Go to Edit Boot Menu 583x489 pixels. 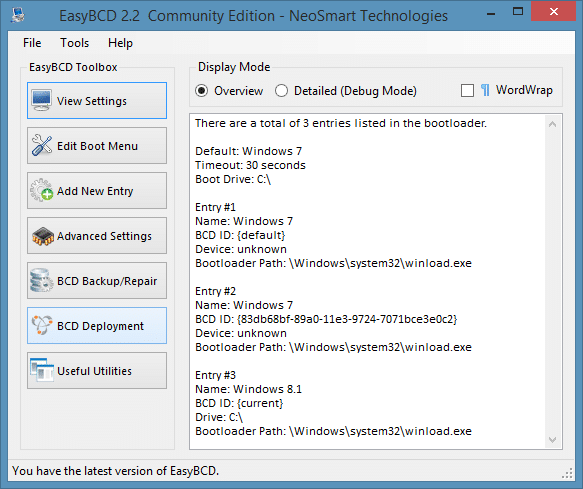[x=97, y=146]
